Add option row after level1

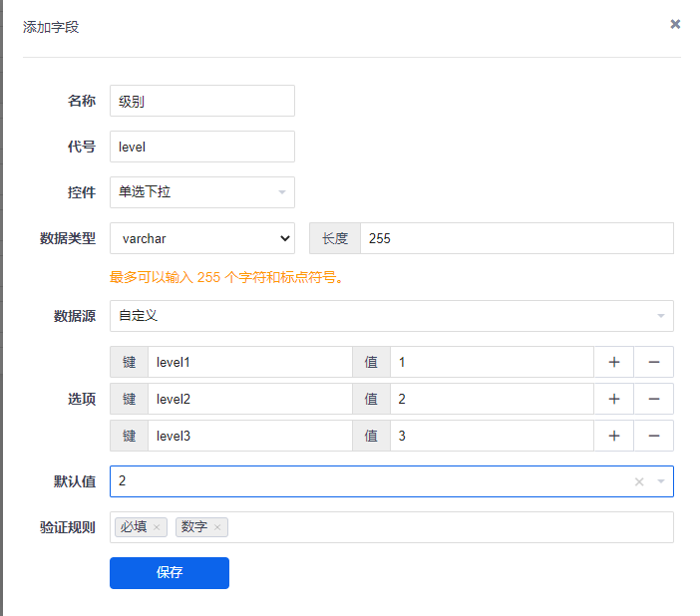tap(614, 362)
